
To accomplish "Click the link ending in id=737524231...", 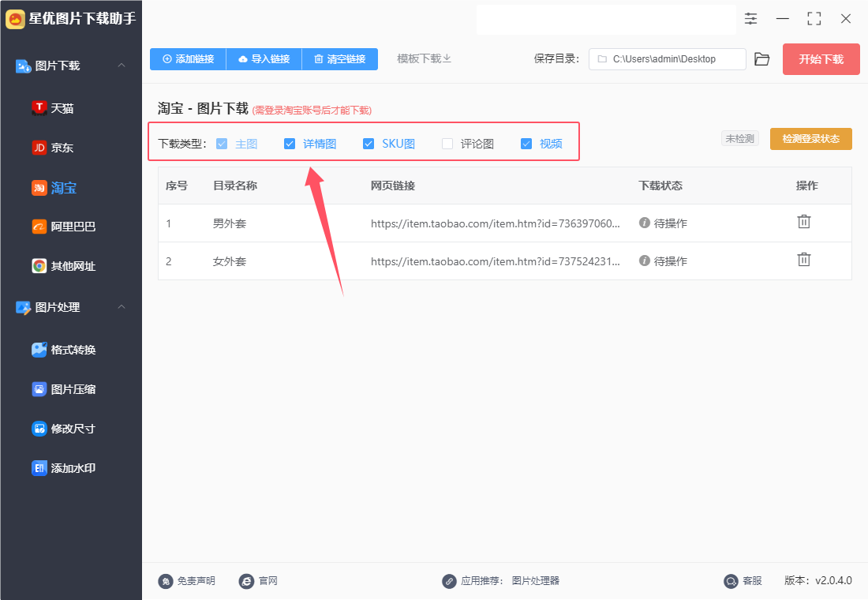I will coord(496,261).
